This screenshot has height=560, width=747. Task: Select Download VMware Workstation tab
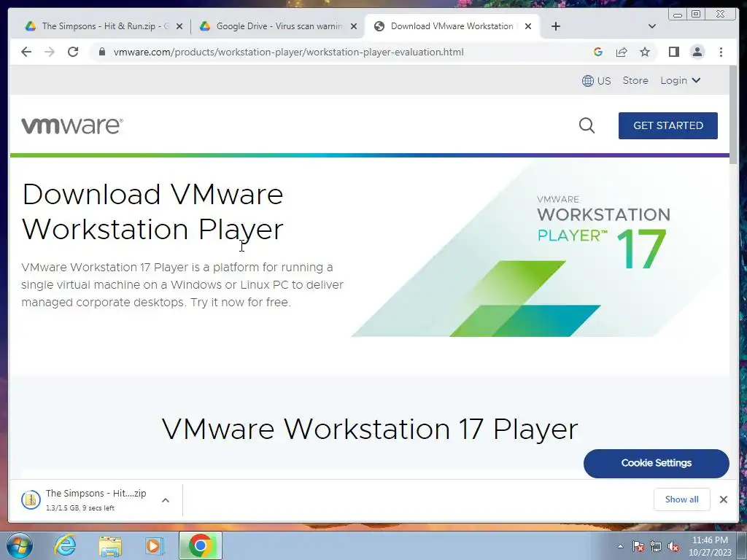point(452,26)
